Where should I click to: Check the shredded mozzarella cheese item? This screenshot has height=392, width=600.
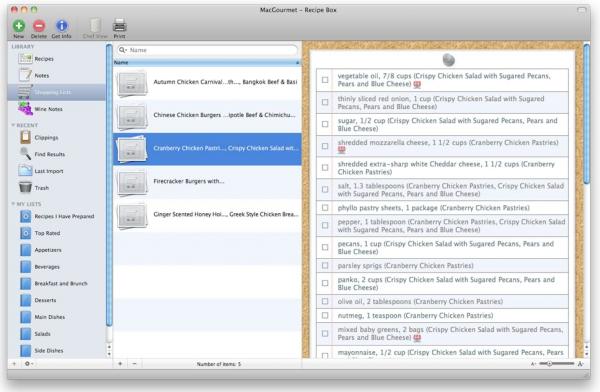tap(325, 146)
